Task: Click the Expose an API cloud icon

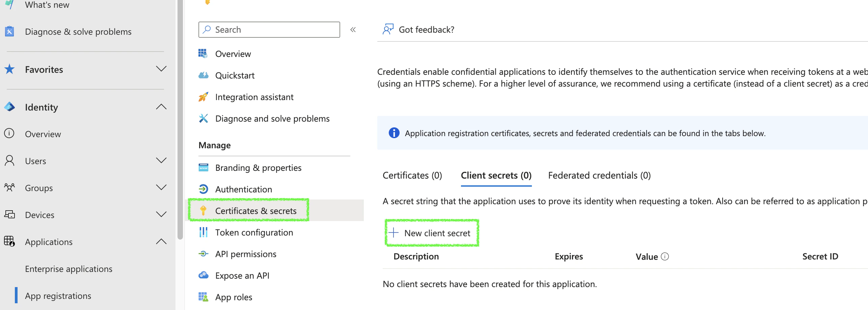Action: (x=203, y=275)
